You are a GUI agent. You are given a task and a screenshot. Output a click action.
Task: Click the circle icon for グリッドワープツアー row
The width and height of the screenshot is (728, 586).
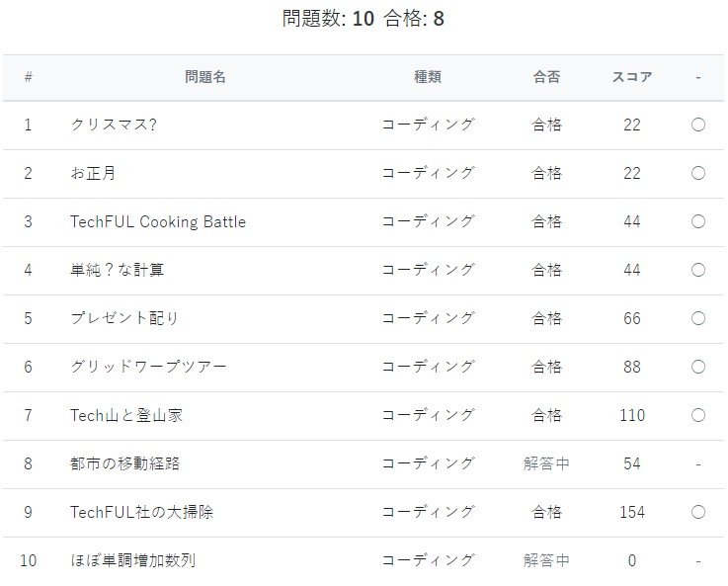click(698, 367)
